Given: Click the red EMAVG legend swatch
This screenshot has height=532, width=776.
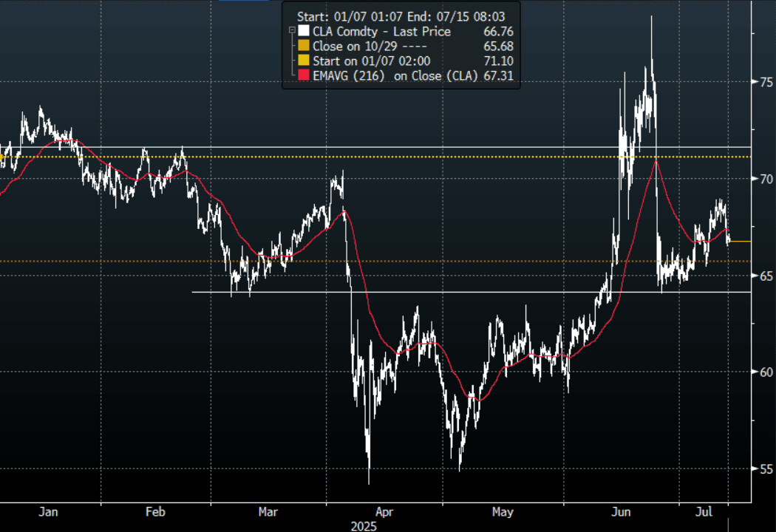Looking at the screenshot, I should 304,75.
